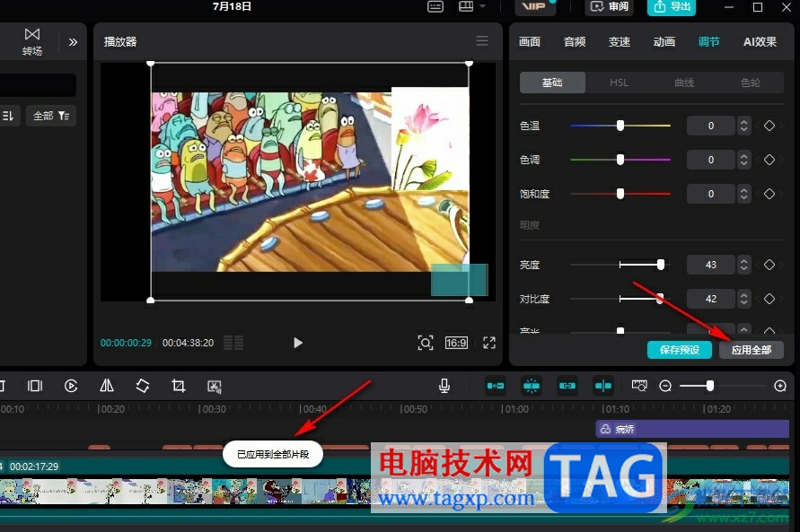
Task: Open the AI效果 tab
Action: pyautogui.click(x=760, y=42)
